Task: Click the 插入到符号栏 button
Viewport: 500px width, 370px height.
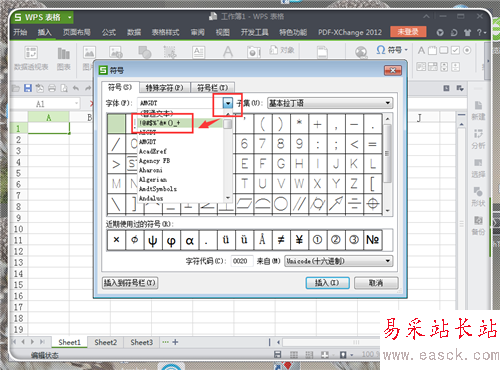Action: (130, 283)
